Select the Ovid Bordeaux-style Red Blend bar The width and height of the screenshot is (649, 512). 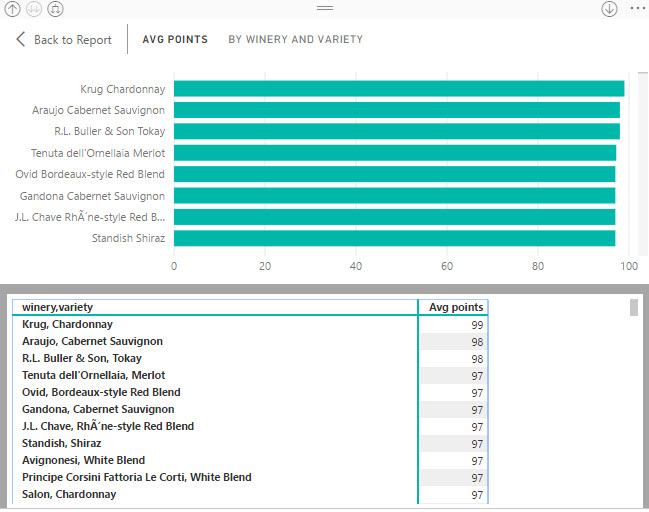394,174
